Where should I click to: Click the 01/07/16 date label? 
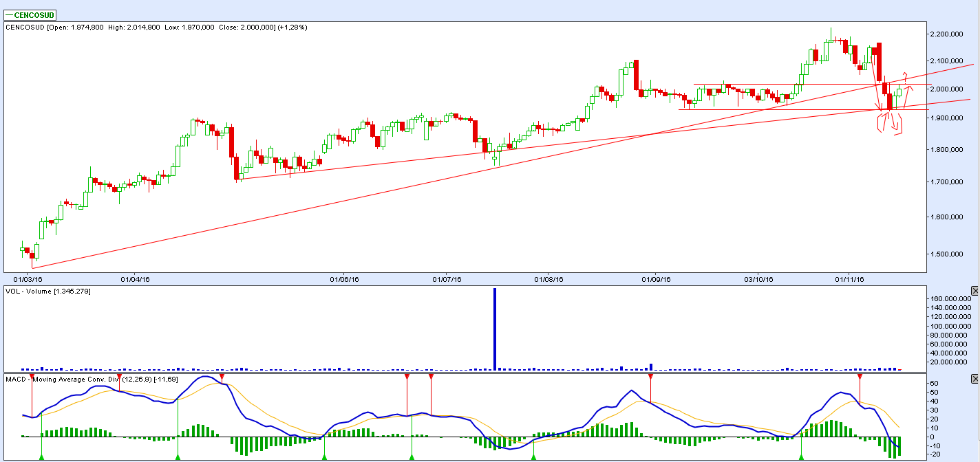[x=447, y=279]
